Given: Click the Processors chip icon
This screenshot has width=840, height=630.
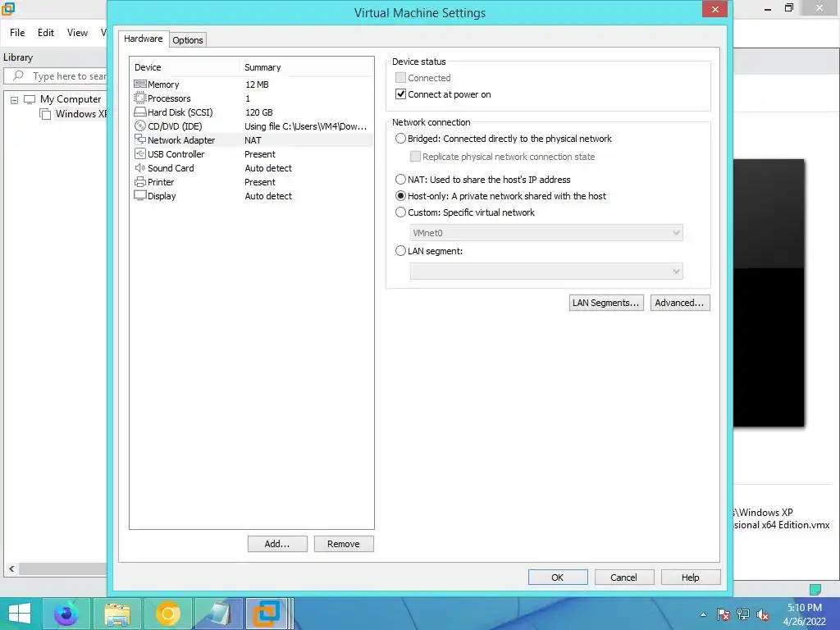Looking at the screenshot, I should tap(139, 98).
